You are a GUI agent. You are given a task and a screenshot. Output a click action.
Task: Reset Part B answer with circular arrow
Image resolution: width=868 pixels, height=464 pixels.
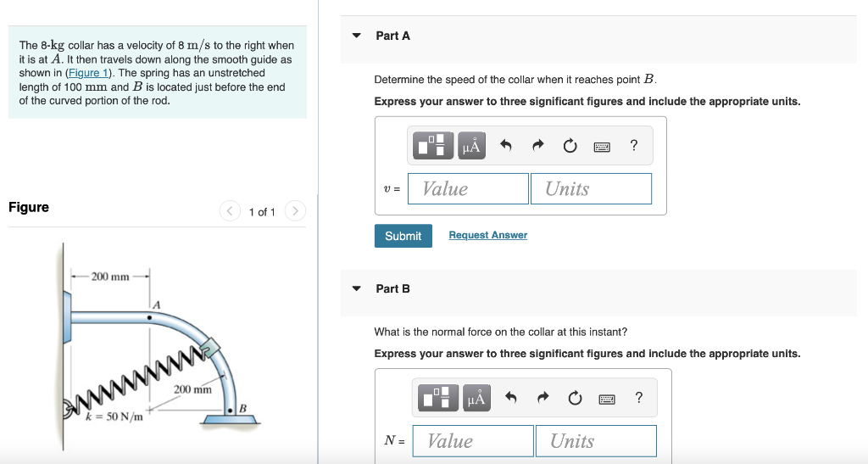pos(575,398)
